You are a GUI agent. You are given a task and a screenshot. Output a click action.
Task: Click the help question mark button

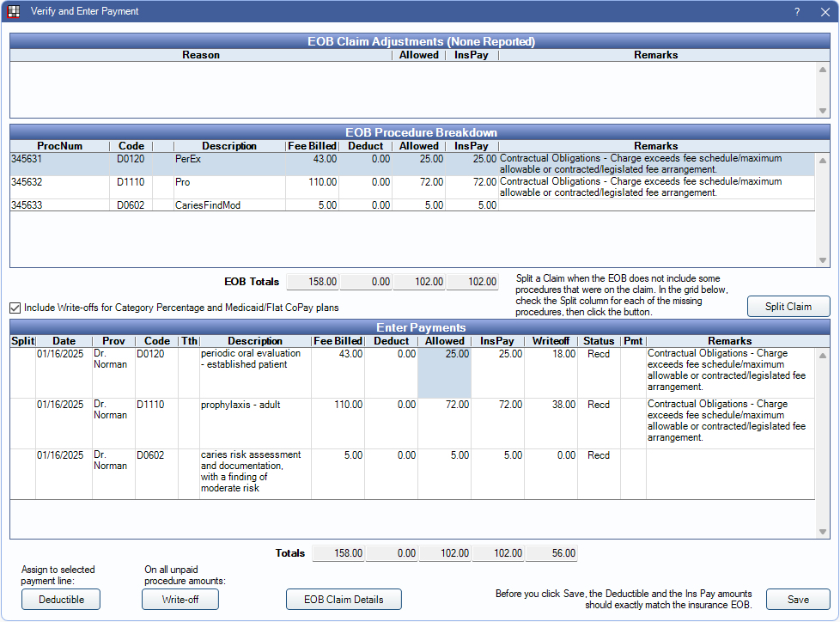796,11
